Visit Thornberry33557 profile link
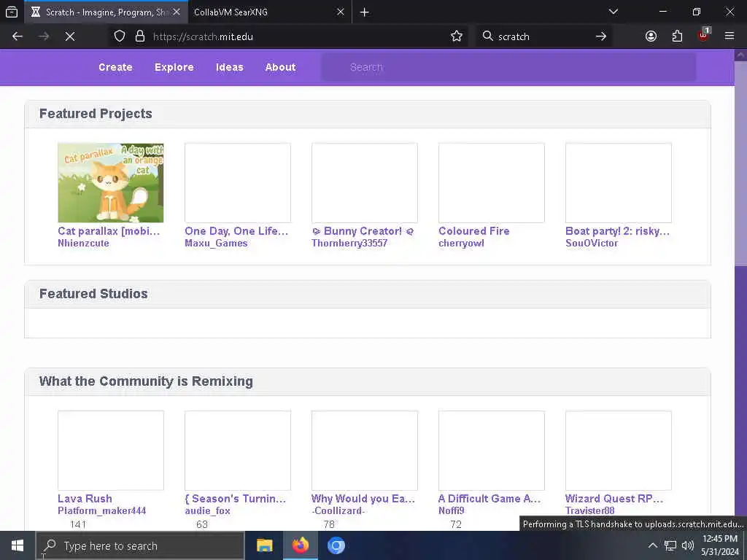The image size is (747, 560). tap(349, 243)
